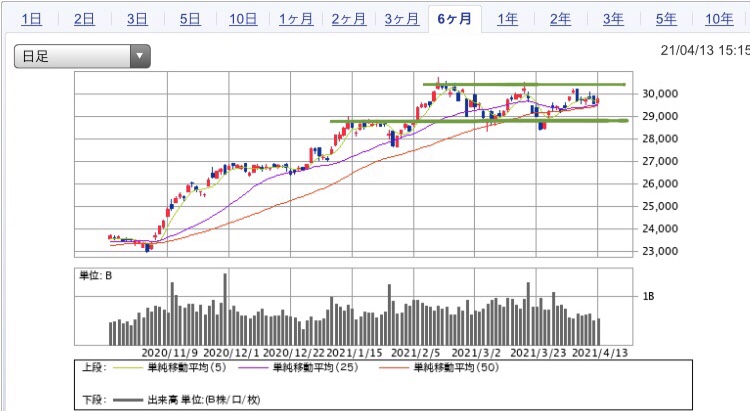Click the 下段: legend row label

pyautogui.click(x=94, y=400)
